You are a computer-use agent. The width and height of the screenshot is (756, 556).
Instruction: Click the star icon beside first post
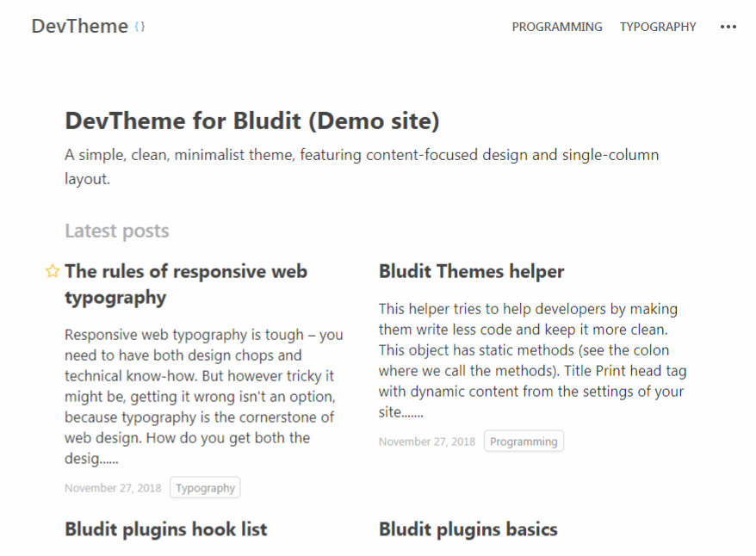(x=53, y=272)
